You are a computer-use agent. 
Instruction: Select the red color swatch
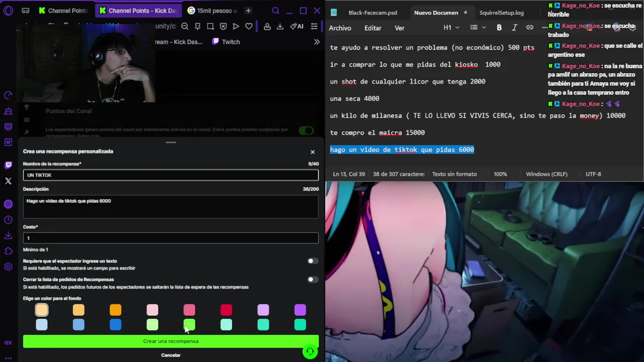tap(226, 310)
